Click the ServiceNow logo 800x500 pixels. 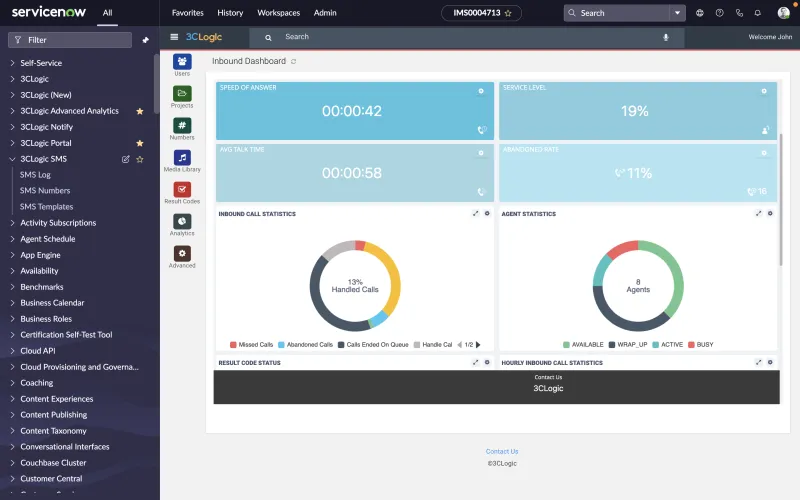click(48, 12)
